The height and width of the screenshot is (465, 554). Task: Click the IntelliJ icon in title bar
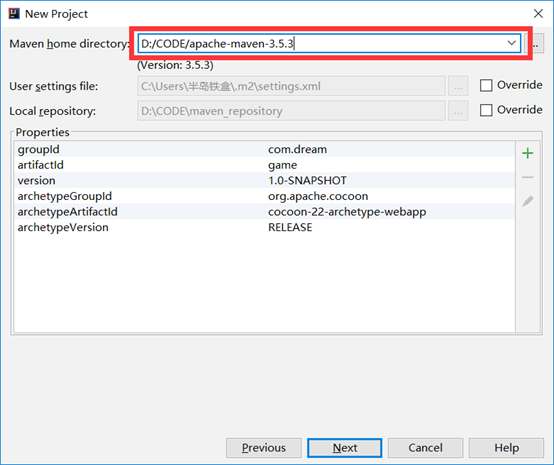pyautogui.click(x=14, y=14)
